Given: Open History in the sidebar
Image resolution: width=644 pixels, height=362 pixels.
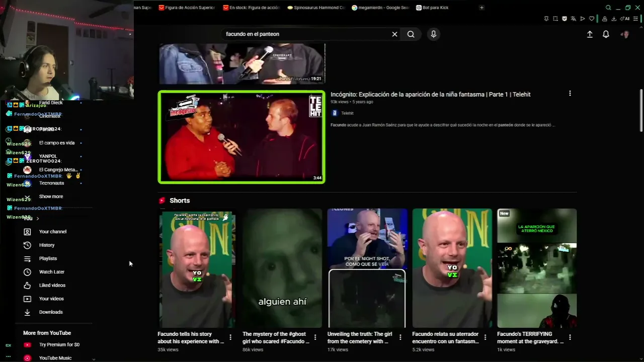Looking at the screenshot, I should pos(47,245).
